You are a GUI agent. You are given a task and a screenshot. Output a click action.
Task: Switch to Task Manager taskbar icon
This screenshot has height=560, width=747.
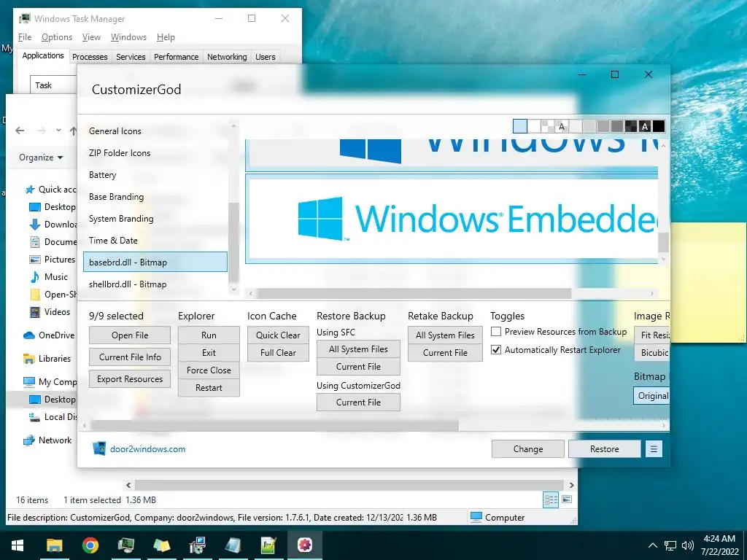(x=125, y=545)
